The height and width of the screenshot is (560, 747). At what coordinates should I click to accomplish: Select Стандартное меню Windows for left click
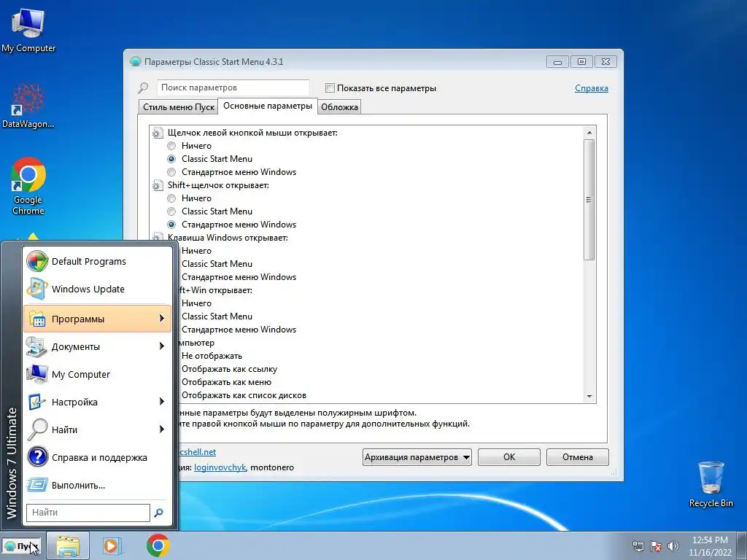click(x=171, y=172)
